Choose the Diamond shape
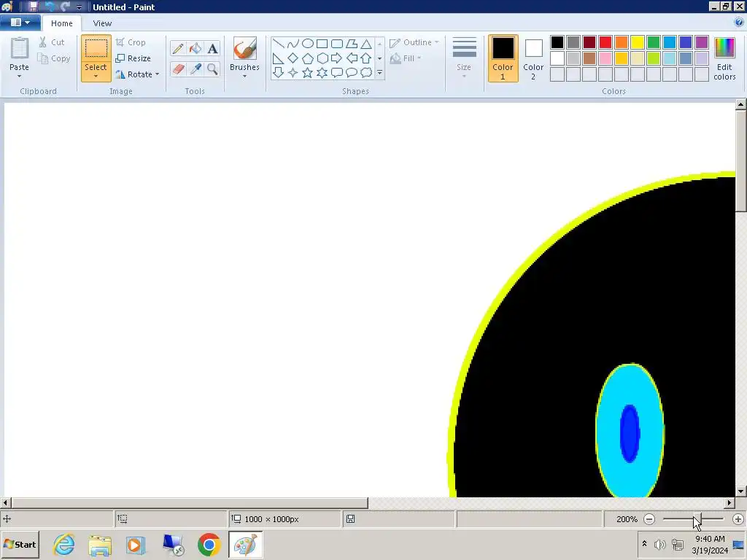 pyautogui.click(x=293, y=58)
